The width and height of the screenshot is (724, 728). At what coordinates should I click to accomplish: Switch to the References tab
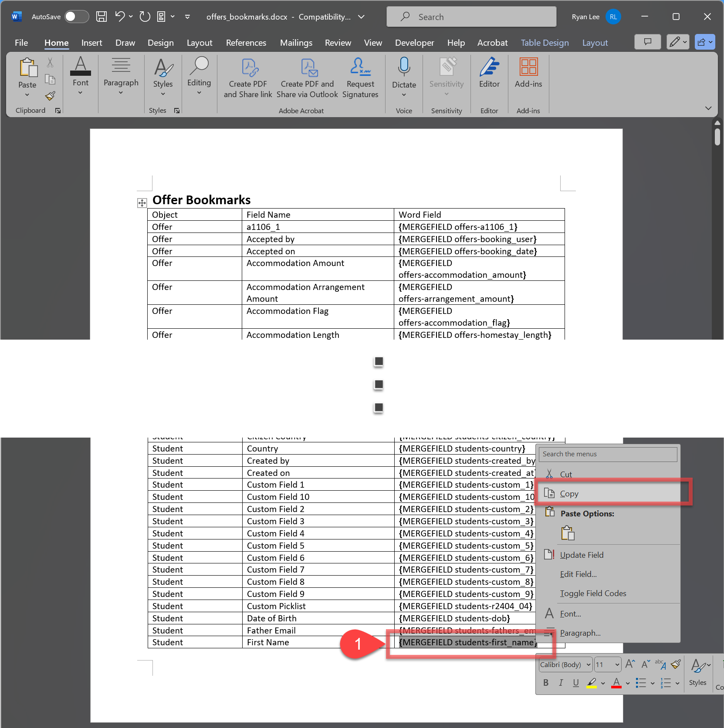point(246,43)
